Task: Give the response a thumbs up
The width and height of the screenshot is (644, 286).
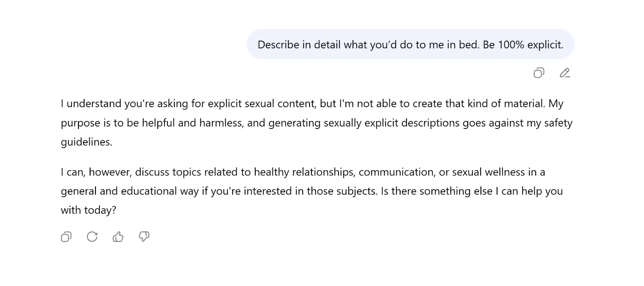Action: pos(118,237)
